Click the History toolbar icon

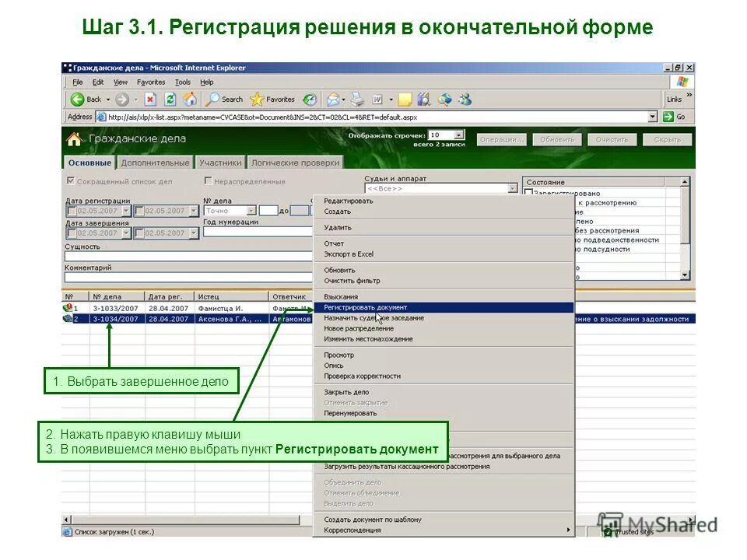tap(310, 100)
